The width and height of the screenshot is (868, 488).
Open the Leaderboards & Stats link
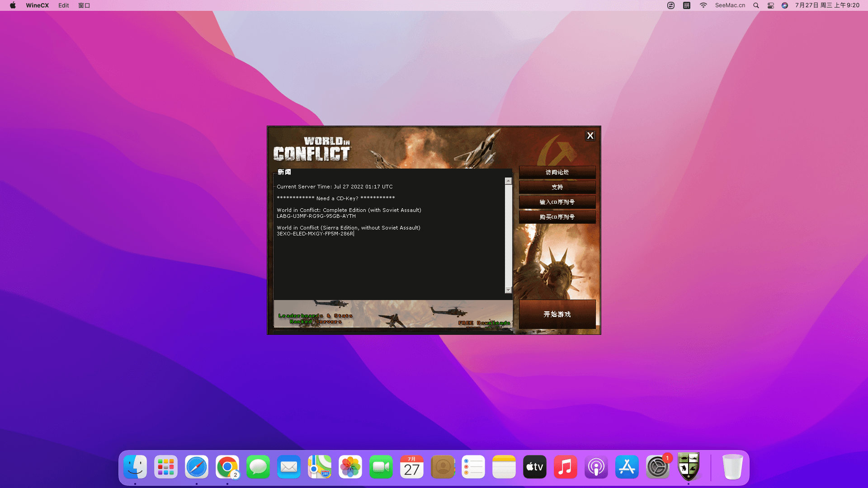coord(315,316)
